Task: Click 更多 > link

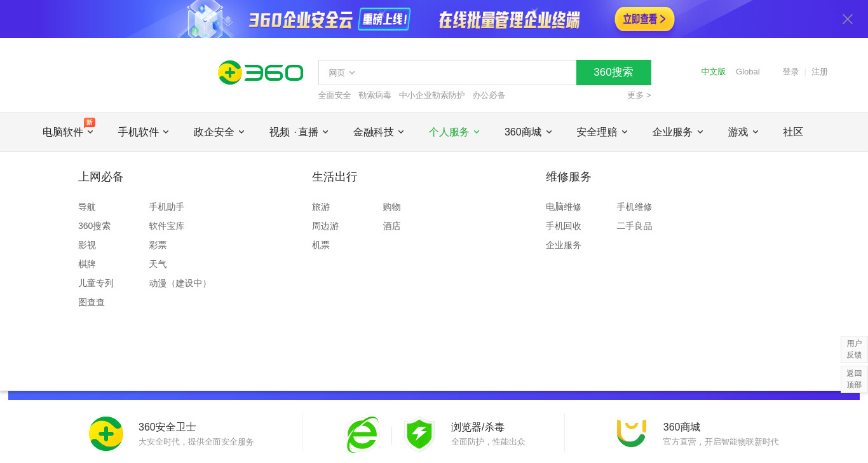Action: point(639,95)
